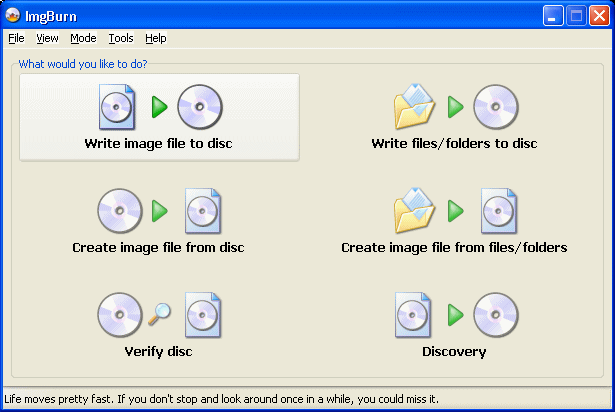This screenshot has height=412, width=615.
Task: Open the View menu
Action: click(x=47, y=38)
